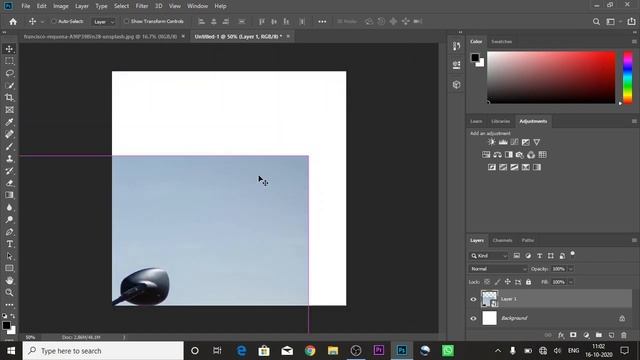640x360 pixels.
Task: Open the layer Kind filter dropdown
Action: pos(489,256)
